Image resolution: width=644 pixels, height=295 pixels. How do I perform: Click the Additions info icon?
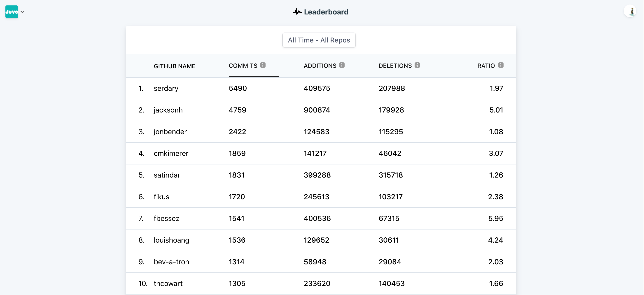[342, 65]
